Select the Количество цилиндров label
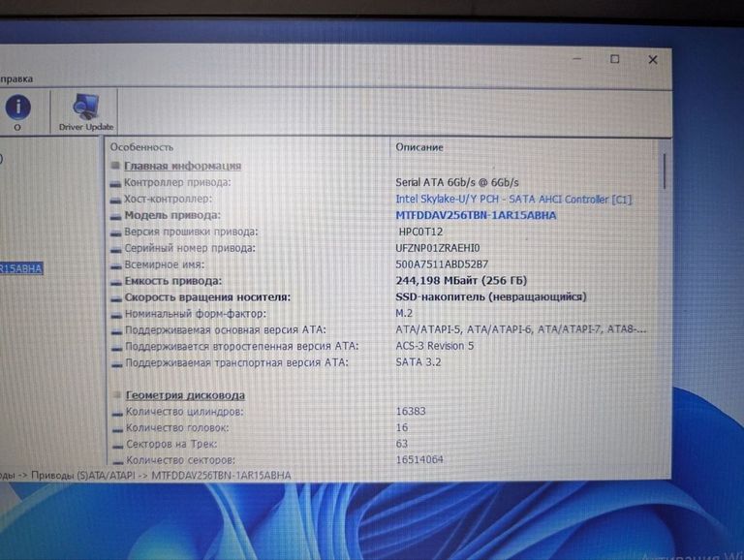Image resolution: width=744 pixels, height=560 pixels. 185,412
